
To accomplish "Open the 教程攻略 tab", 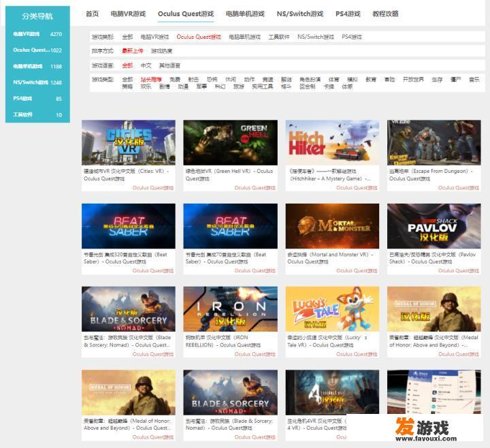I will [385, 14].
